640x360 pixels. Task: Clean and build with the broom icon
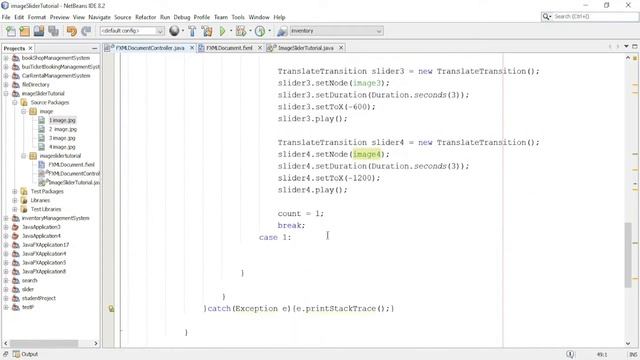point(207,31)
